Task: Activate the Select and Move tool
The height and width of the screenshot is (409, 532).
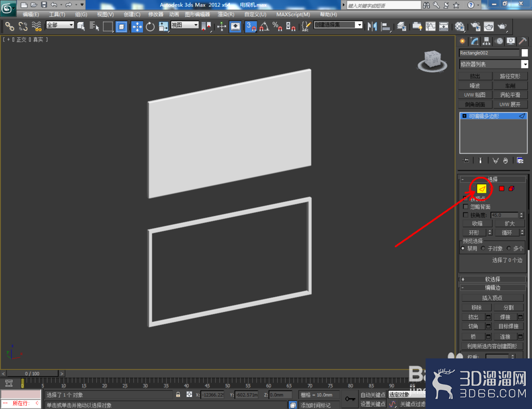Action: point(137,26)
